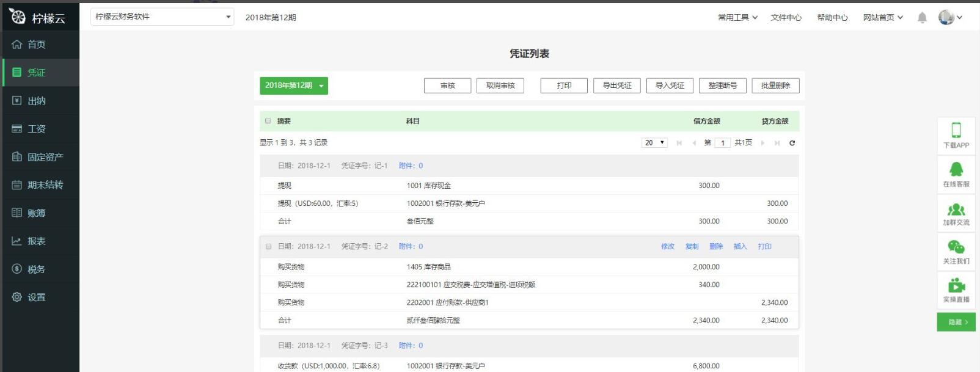Click the 导入凭证 button
Image resolution: width=980 pixels, height=372 pixels.
click(x=670, y=86)
